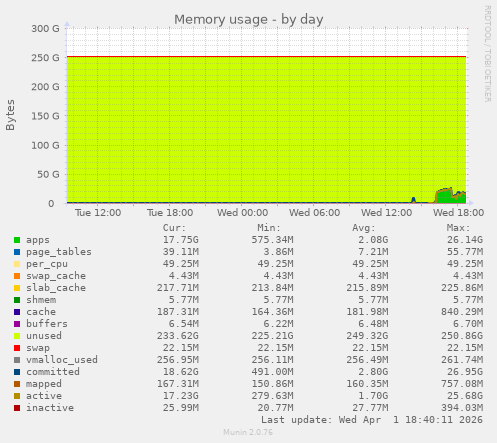Click the '300 G' y-axis label

(x=45, y=29)
